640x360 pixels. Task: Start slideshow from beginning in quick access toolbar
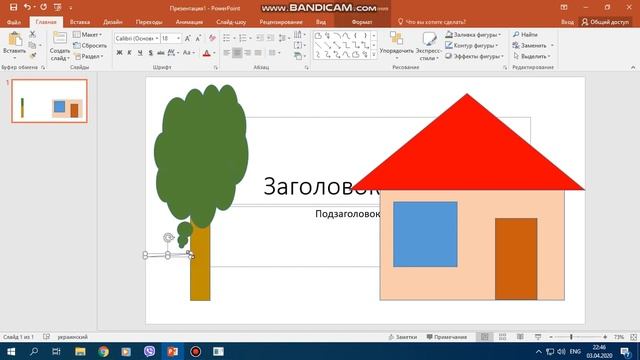click(58, 7)
